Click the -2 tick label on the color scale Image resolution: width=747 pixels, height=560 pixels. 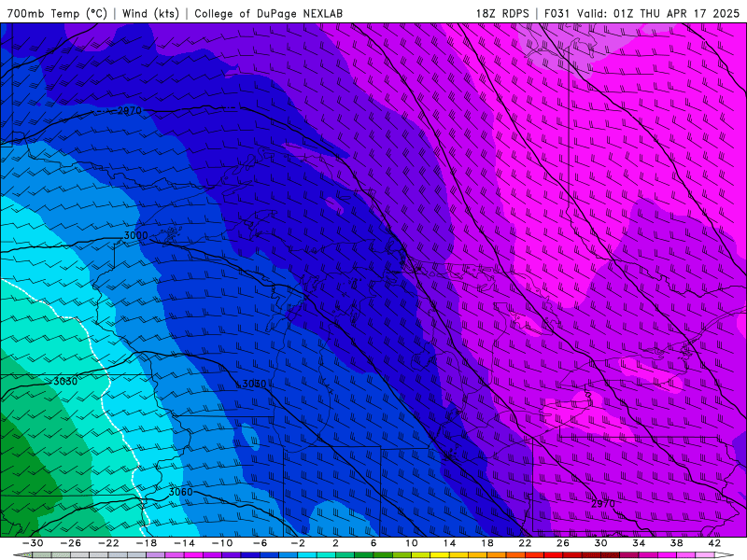[x=298, y=543]
